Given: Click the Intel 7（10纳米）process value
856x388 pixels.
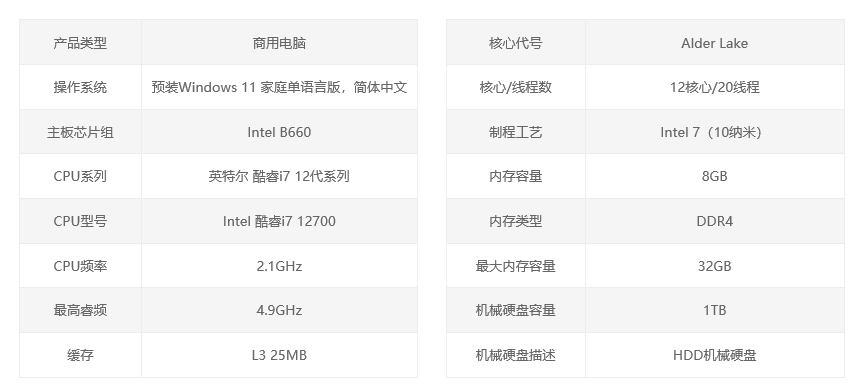Looking at the screenshot, I should click(711, 132).
